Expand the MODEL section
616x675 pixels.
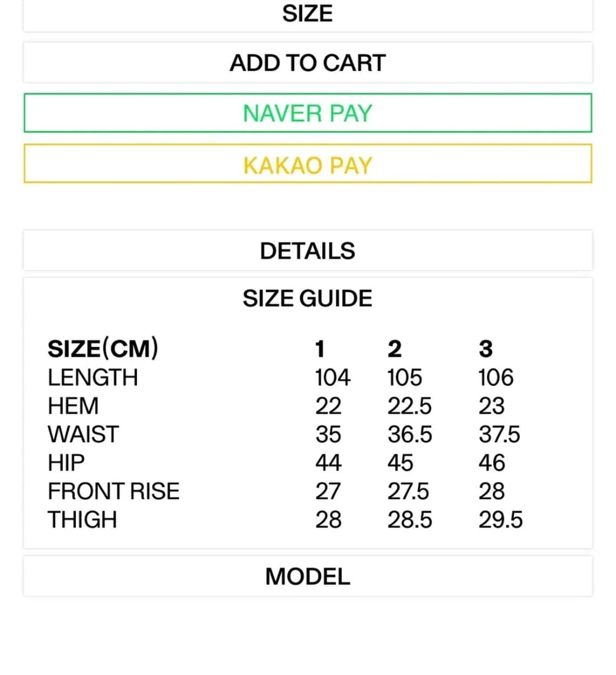click(x=307, y=576)
